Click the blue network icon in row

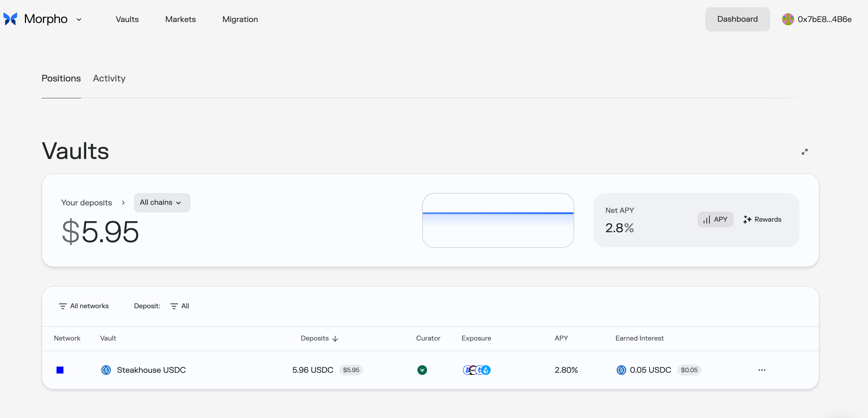coord(60,370)
